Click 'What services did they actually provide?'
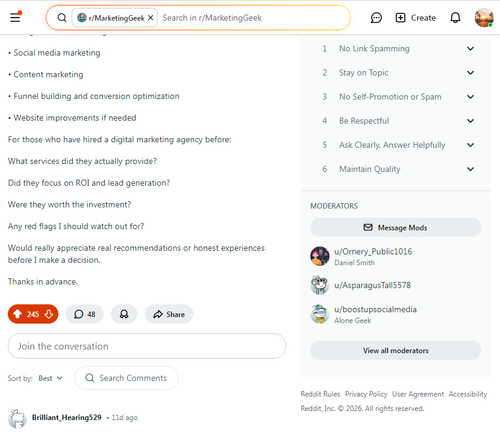Image resolution: width=500 pixels, height=434 pixels. pyautogui.click(x=82, y=161)
